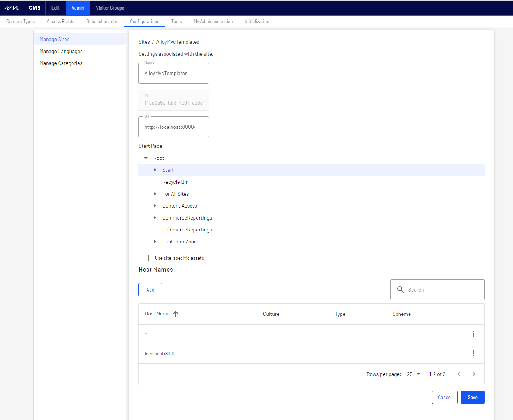Click the Episerver logo icon

point(12,8)
